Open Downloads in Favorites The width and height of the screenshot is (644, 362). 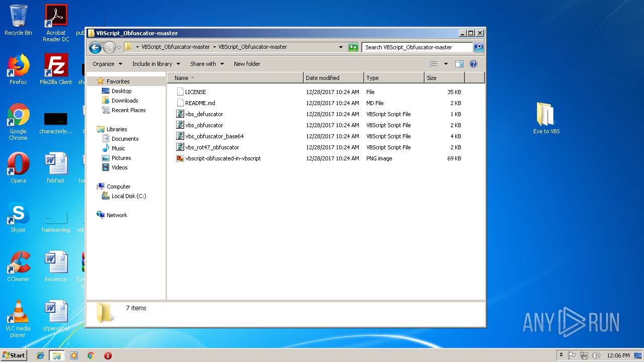click(x=125, y=101)
